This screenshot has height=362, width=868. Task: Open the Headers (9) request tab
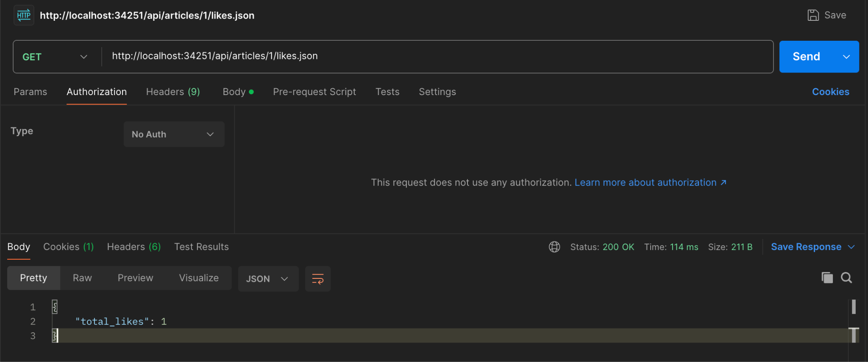pyautogui.click(x=172, y=92)
